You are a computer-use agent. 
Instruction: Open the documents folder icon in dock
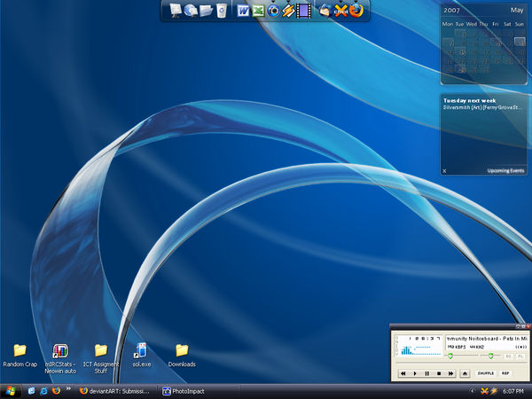(x=206, y=11)
